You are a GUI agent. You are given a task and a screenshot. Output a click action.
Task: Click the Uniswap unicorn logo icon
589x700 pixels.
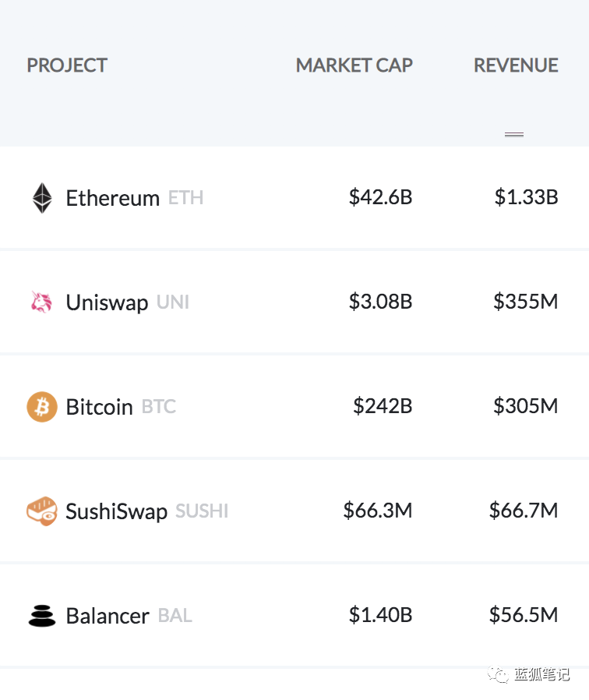[41, 302]
